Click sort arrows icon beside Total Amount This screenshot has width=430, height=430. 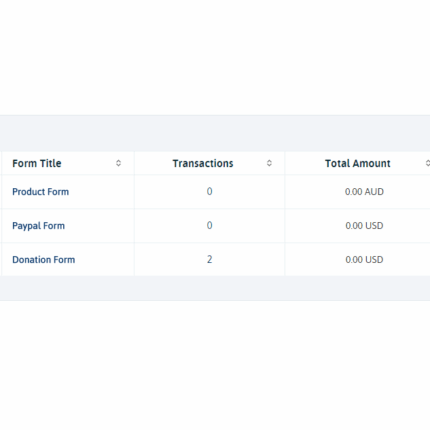[x=427, y=163]
